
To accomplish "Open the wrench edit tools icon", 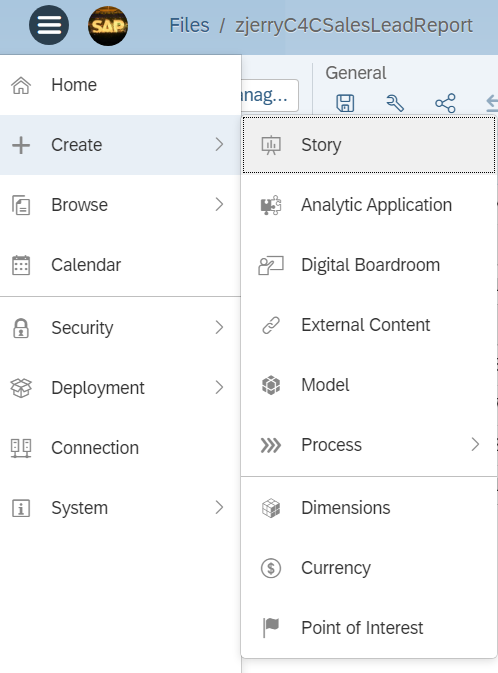I will point(395,103).
